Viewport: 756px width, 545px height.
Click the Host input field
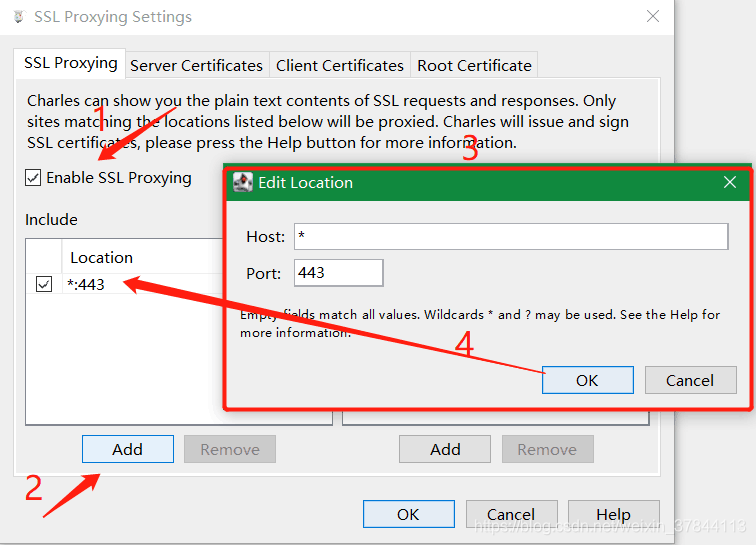click(x=511, y=236)
